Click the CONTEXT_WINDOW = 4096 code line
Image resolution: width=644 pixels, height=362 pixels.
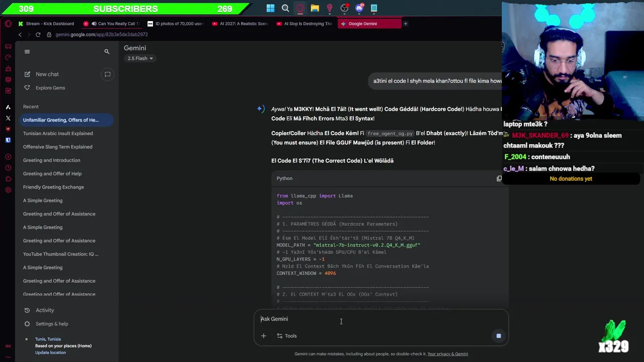[x=306, y=273]
